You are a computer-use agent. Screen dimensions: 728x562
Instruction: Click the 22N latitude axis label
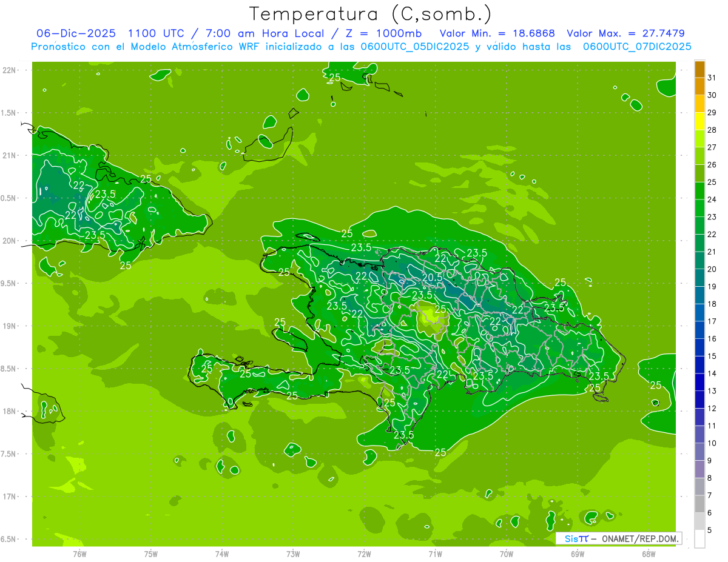[10, 70]
